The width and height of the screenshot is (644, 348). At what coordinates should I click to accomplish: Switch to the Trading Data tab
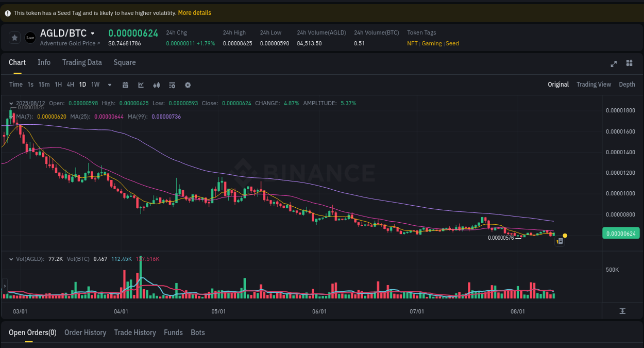(82, 62)
